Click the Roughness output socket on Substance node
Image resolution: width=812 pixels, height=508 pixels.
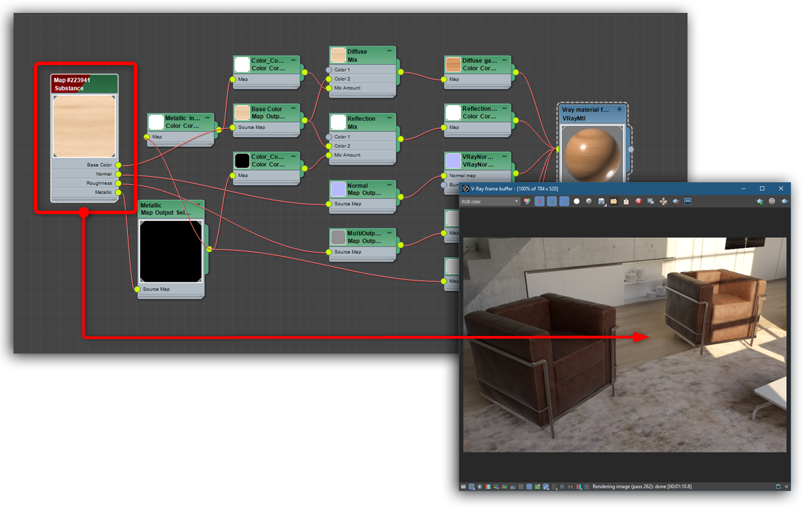point(118,183)
